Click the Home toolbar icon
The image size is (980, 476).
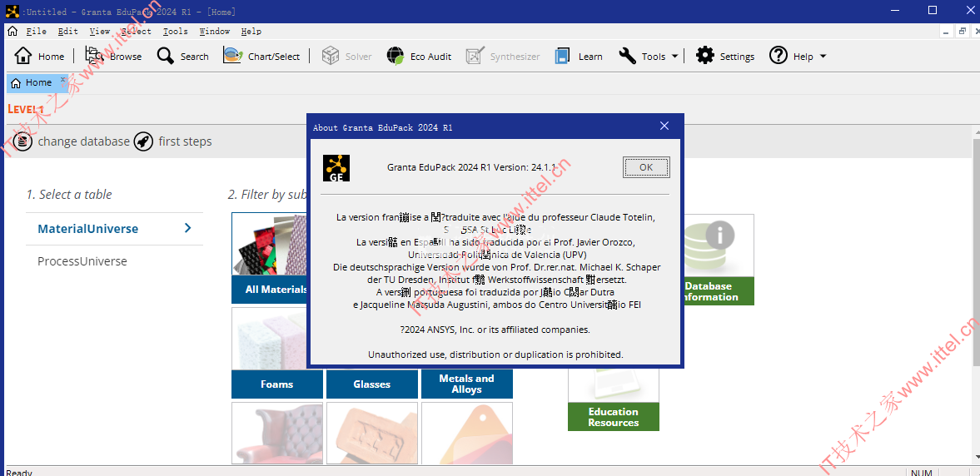(23, 57)
